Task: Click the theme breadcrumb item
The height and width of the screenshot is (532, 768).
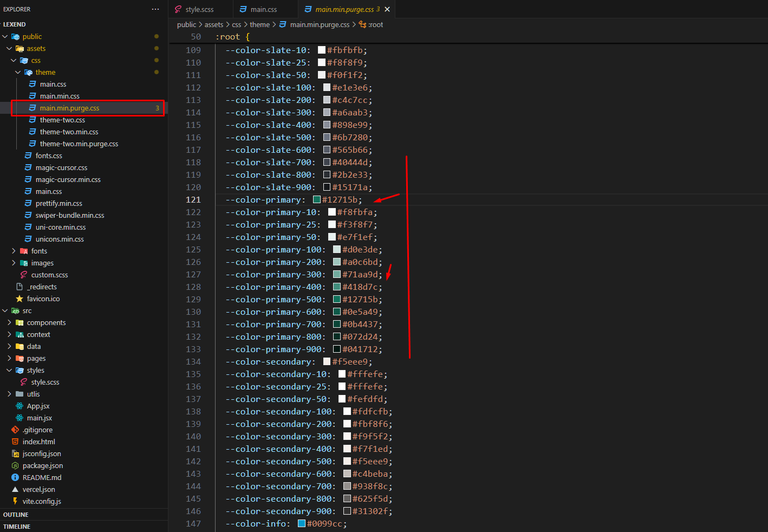Action: (259, 24)
